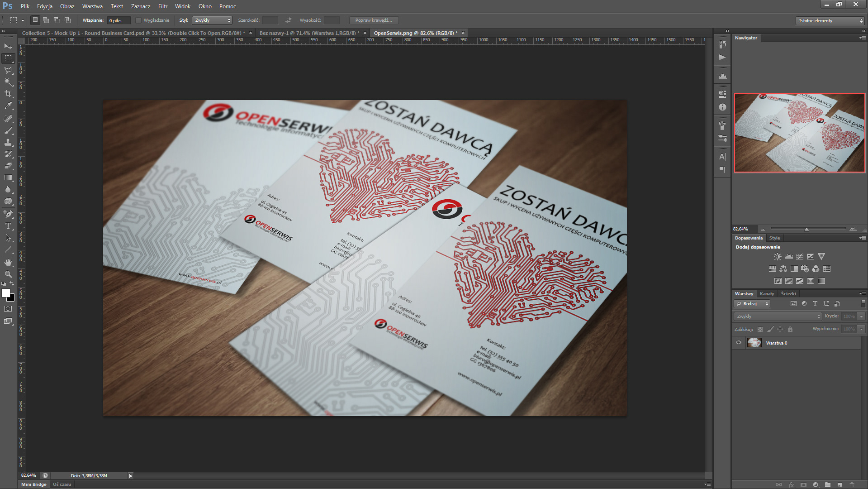Open the Navigator panel menu

coord(862,38)
